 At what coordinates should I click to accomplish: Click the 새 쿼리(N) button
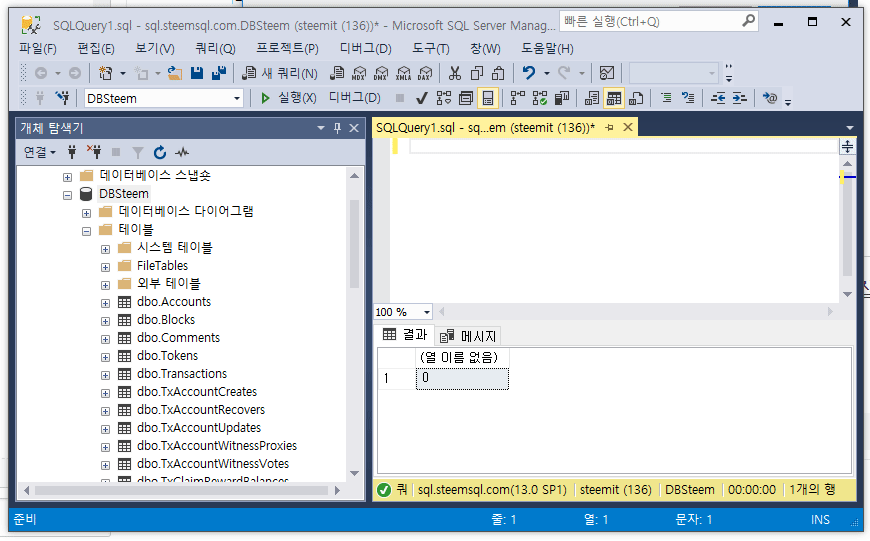(280, 73)
